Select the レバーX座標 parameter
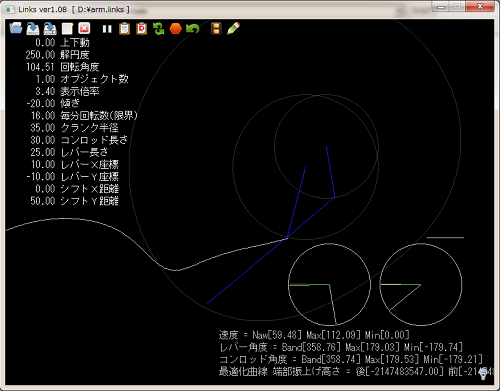 click(75, 164)
